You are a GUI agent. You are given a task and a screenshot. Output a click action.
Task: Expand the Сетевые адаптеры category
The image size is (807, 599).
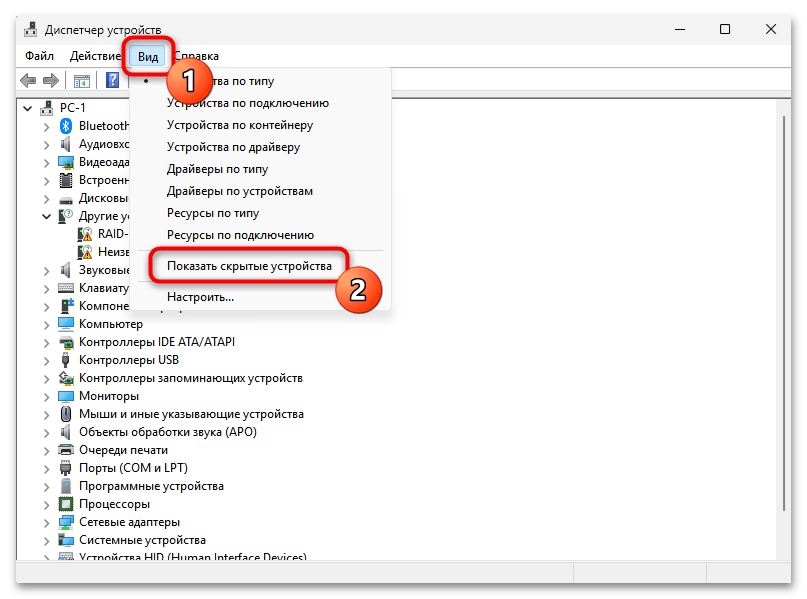pos(46,523)
